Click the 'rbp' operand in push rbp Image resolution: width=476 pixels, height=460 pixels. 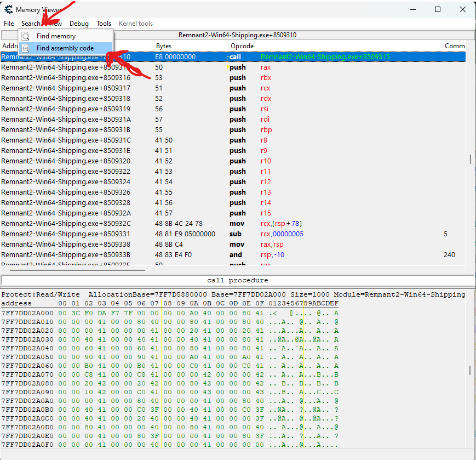click(x=266, y=130)
